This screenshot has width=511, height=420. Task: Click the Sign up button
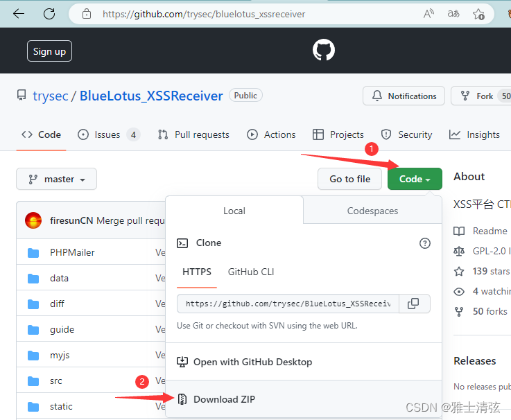49,51
